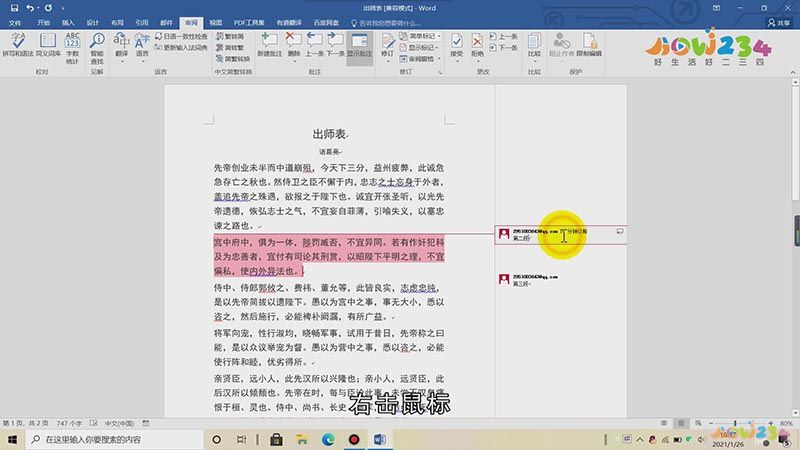
Task: Switch to View (视图) tab
Action: [x=216, y=23]
